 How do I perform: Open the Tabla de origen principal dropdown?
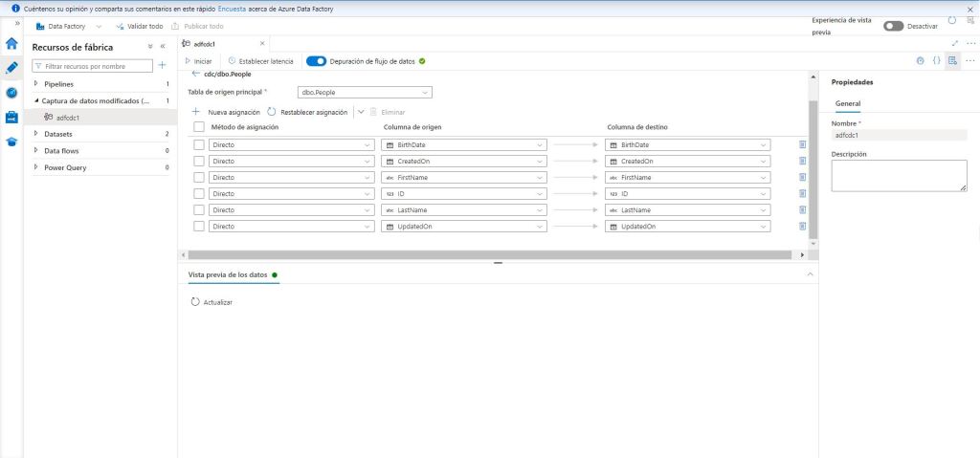point(365,93)
